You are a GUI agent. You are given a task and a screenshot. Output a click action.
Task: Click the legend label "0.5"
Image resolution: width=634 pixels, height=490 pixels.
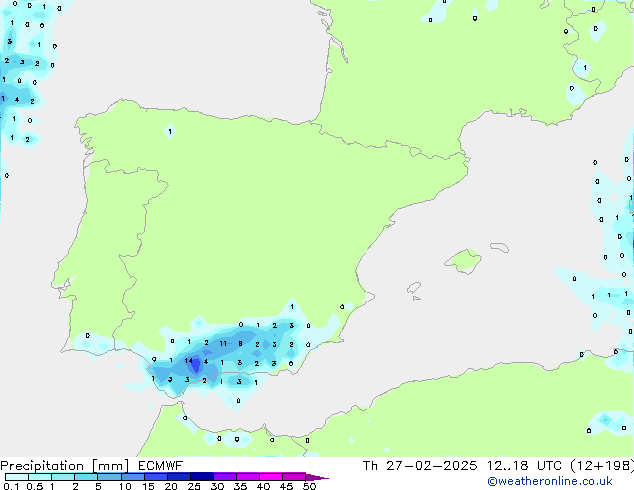click(35, 486)
